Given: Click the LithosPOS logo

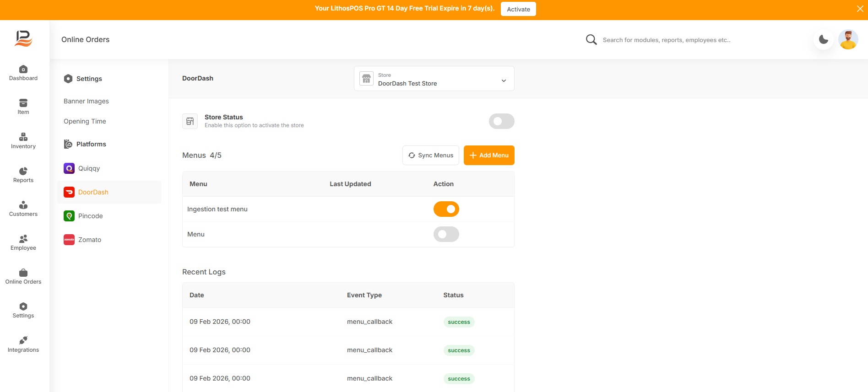Looking at the screenshot, I should [23, 39].
